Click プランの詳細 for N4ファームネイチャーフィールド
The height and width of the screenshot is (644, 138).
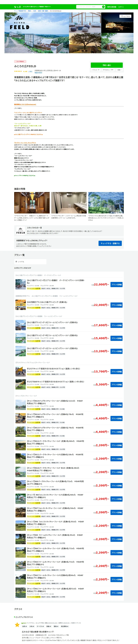click(117, 553)
